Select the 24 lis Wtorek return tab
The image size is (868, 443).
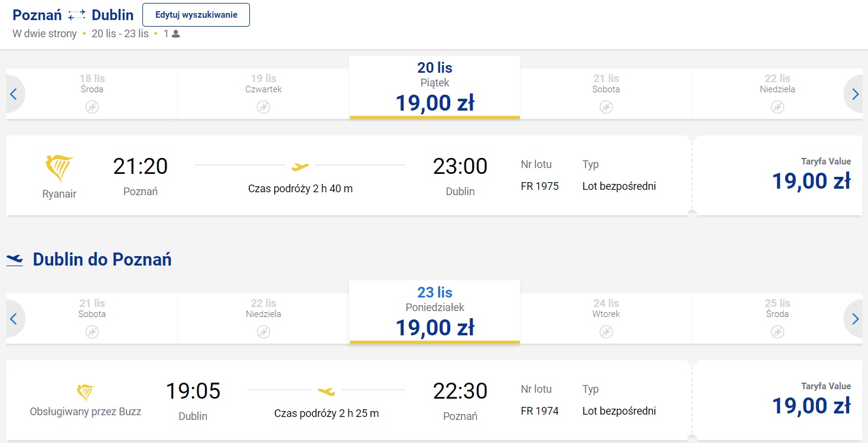(x=606, y=318)
